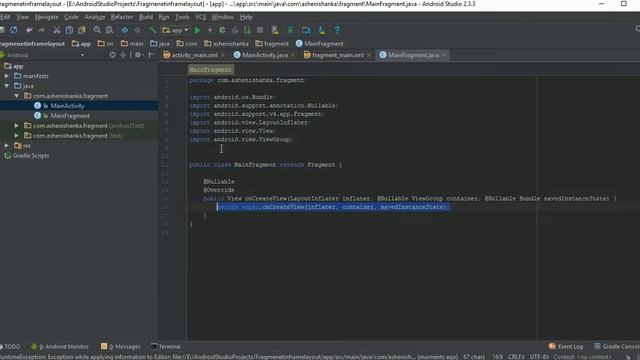Expand the res folder
640x360 pixels.
click(7, 146)
